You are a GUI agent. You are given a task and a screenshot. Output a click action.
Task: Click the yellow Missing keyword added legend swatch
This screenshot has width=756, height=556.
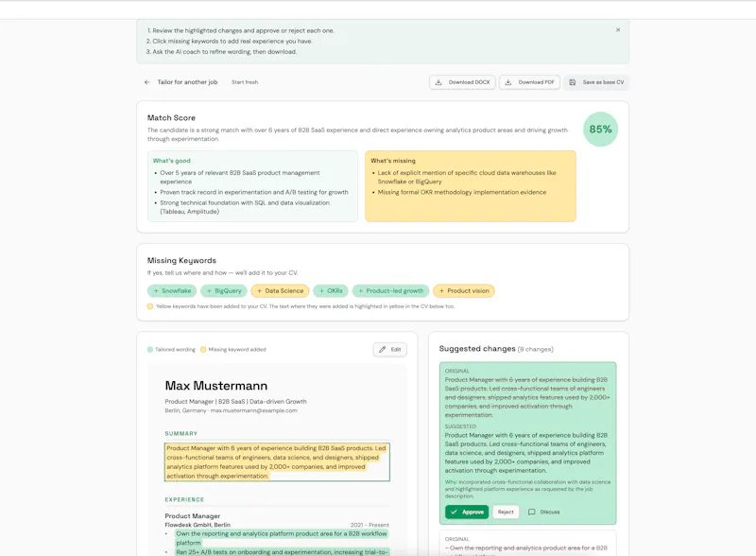click(x=203, y=350)
